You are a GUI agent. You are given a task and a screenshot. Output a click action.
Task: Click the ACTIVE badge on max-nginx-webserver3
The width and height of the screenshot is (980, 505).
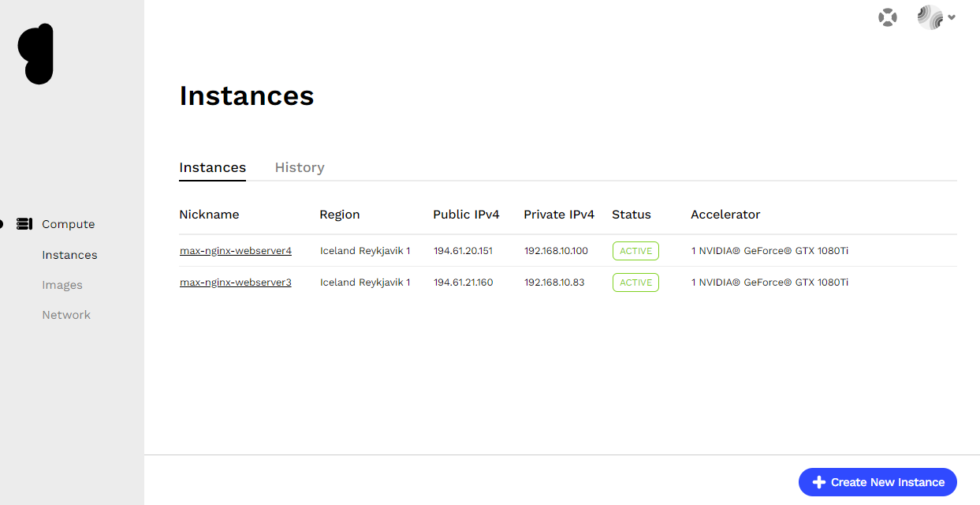pos(635,282)
